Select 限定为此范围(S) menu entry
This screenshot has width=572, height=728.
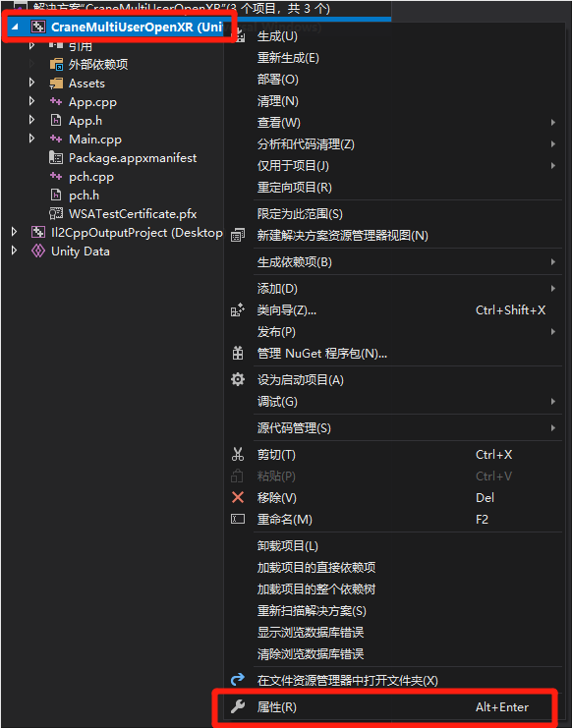click(x=300, y=214)
